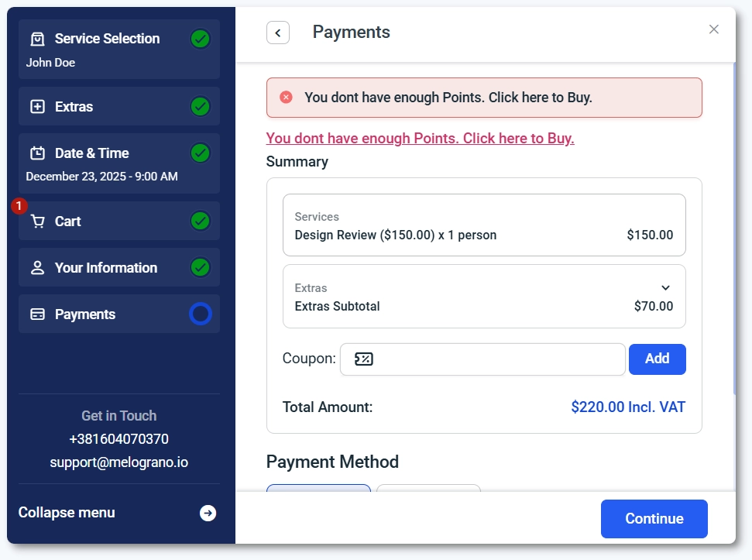Open the Extras step in sidebar

tap(74, 107)
